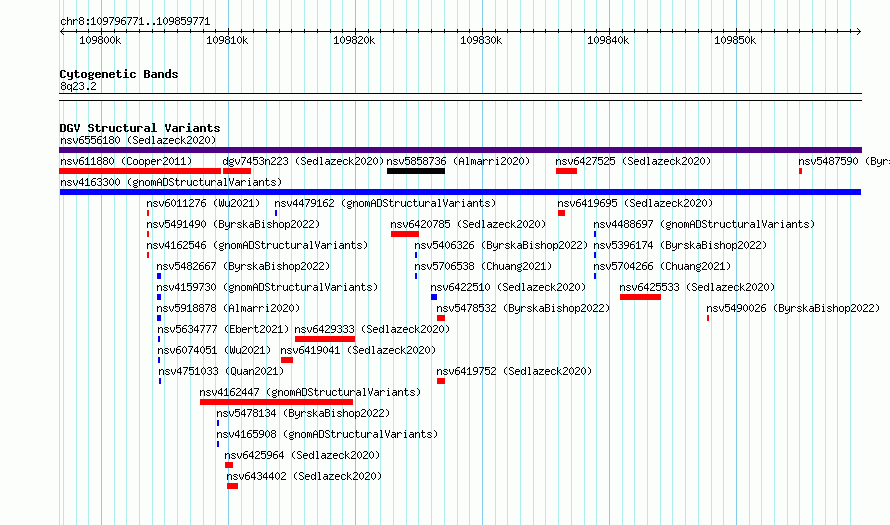Open nsv5478532 (ByrskaBishop2022) label

pyautogui.click(x=523, y=308)
